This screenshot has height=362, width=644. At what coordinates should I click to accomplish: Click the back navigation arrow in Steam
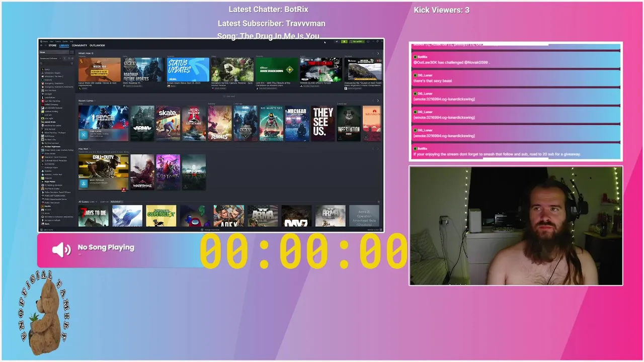click(41, 45)
